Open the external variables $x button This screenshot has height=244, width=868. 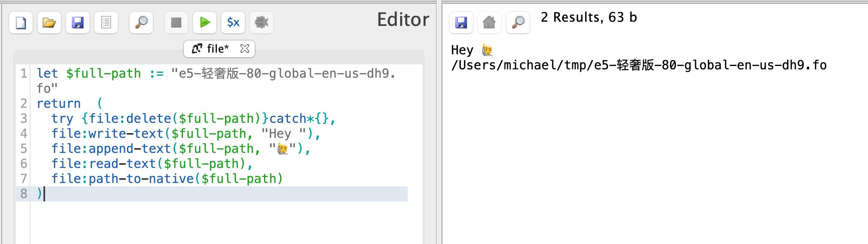[x=233, y=23]
